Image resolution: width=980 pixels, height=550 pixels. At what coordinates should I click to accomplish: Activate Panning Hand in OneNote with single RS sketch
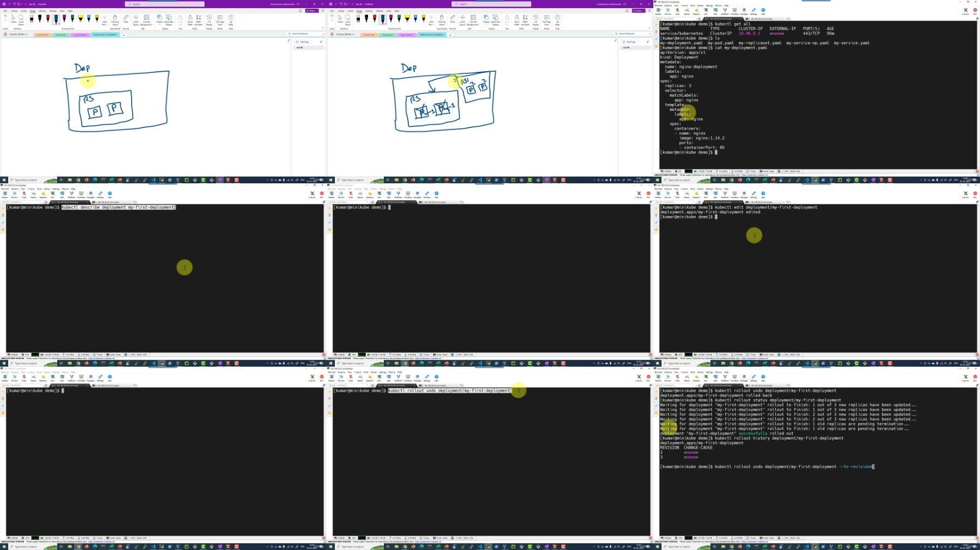115,21
